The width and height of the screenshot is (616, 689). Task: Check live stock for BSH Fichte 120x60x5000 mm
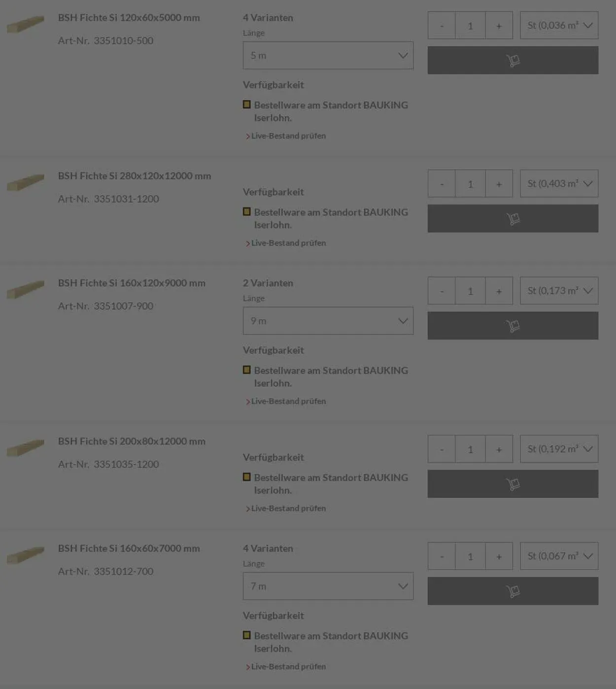click(x=288, y=136)
